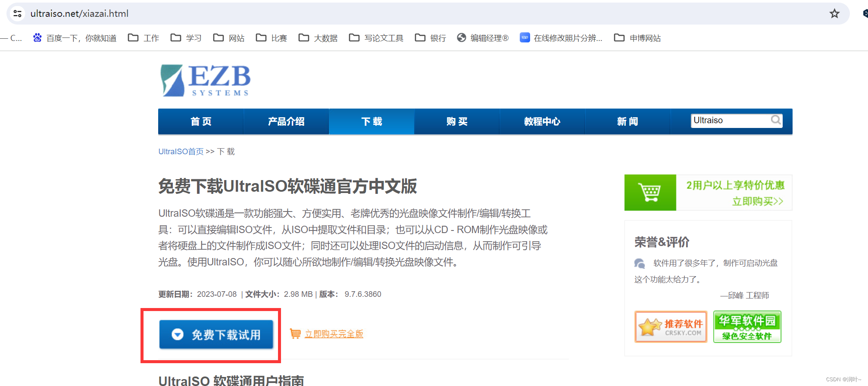Open the 工作 bookmark folder
Screen dimensions: 868x386
tap(144, 38)
